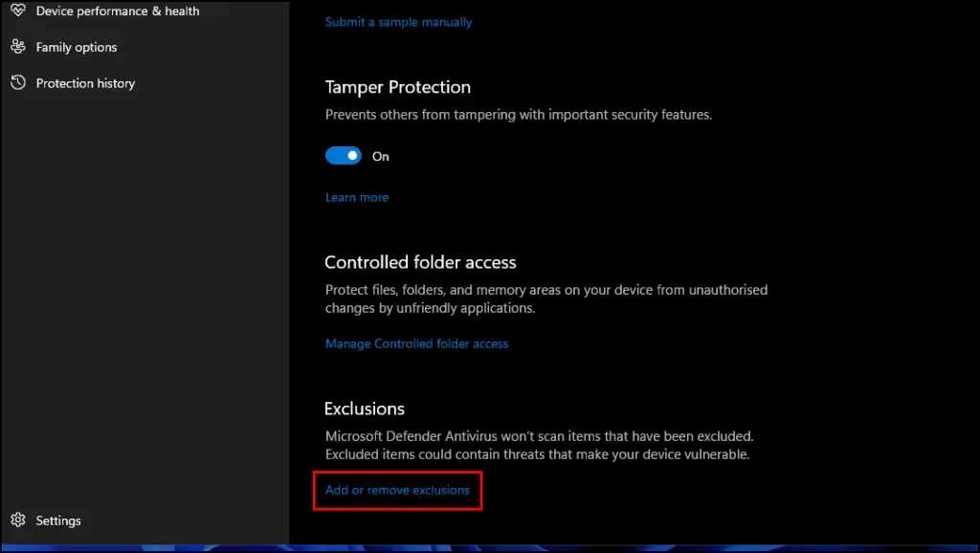Click the Submit a sample manually link
The width and height of the screenshot is (980, 553).
click(398, 22)
